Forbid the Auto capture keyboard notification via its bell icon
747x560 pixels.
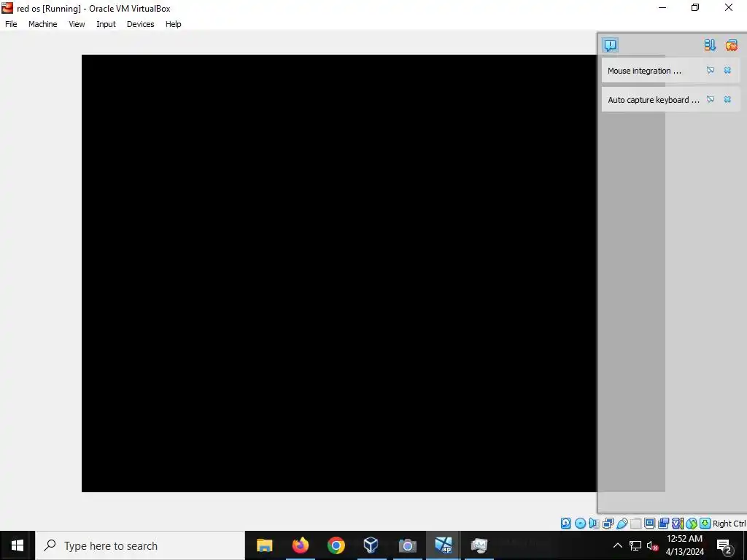pos(711,99)
